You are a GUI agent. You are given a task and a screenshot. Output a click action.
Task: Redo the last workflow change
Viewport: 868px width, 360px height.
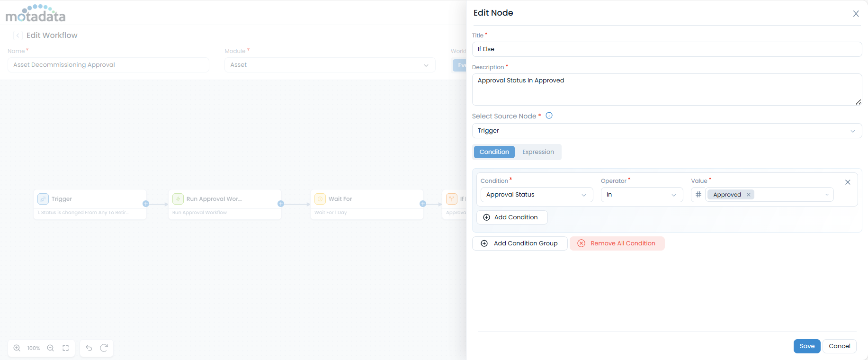[104, 348]
